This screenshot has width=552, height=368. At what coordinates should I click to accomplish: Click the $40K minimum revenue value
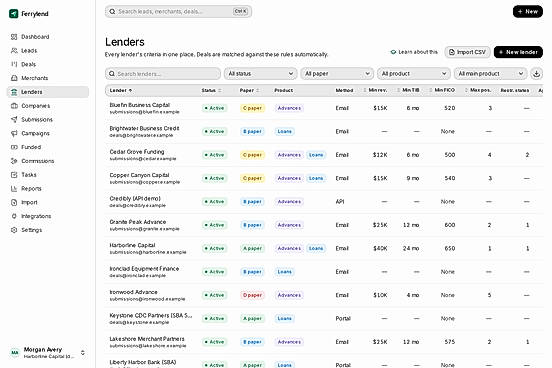tap(380, 249)
